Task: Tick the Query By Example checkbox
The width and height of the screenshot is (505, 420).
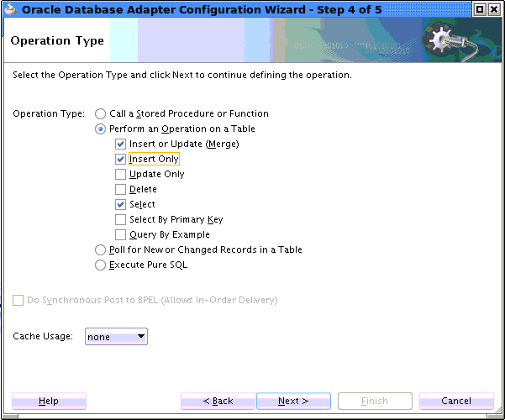Action: point(120,235)
